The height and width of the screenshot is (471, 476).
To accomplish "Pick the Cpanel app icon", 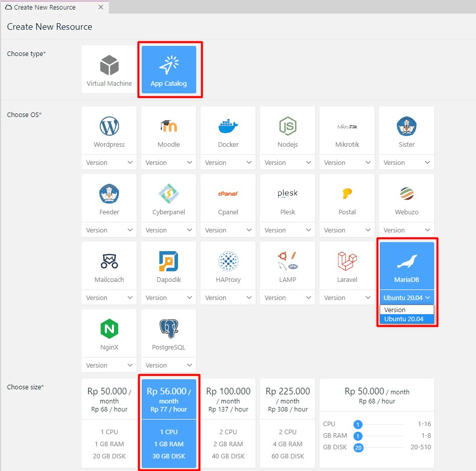I will click(228, 194).
